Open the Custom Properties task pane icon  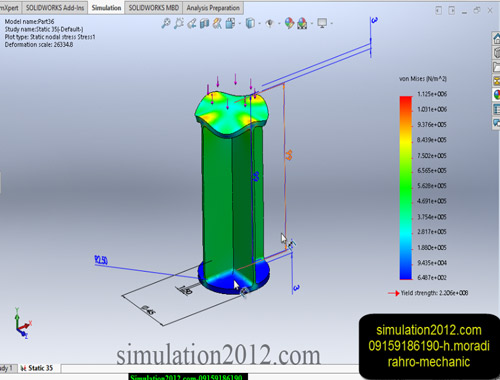[497, 109]
